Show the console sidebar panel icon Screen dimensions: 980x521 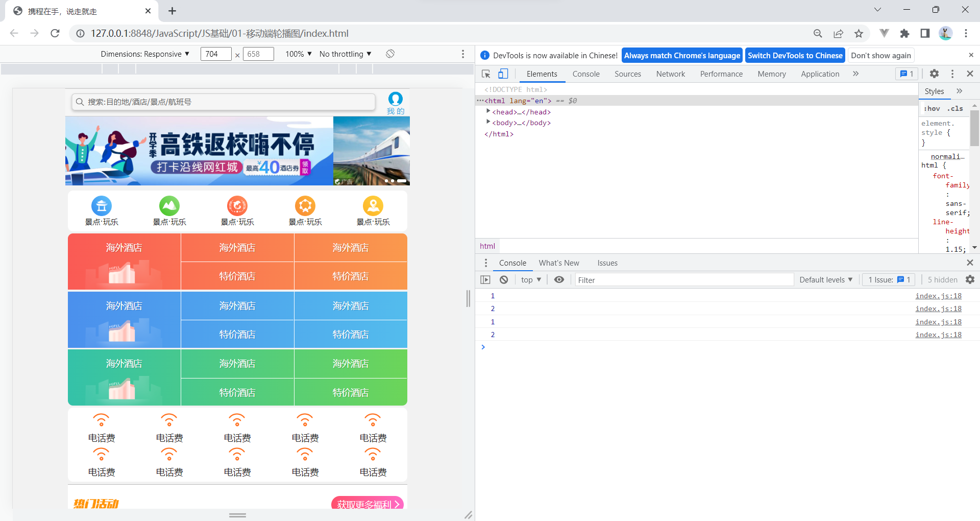point(485,279)
